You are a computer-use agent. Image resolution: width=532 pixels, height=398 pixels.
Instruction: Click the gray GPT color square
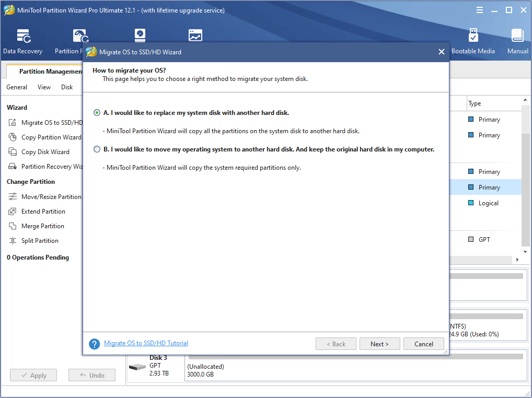(x=471, y=239)
